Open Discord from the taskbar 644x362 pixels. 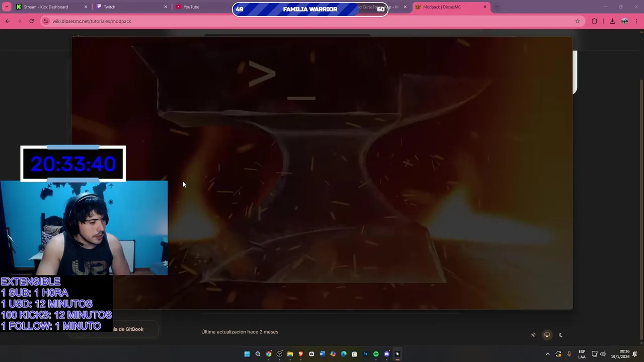(x=387, y=354)
